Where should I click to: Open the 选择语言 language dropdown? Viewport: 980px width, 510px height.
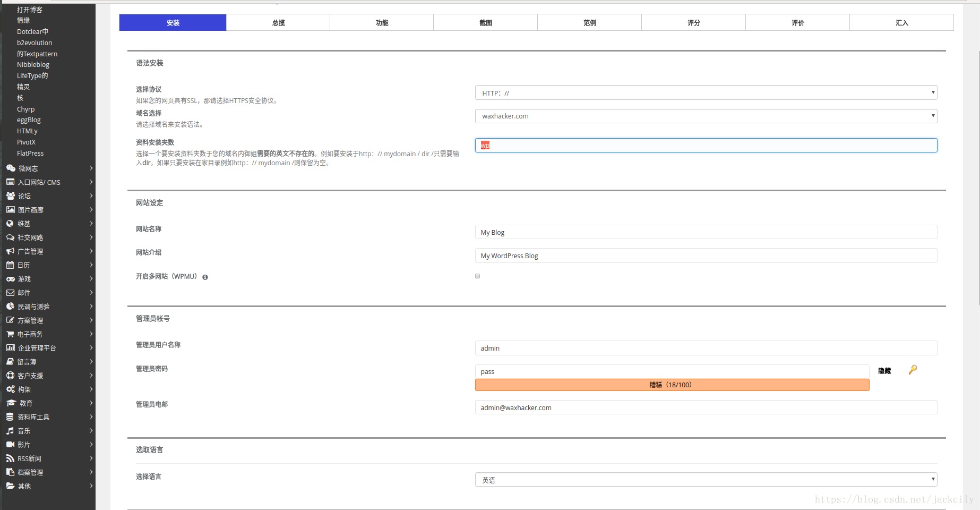[706, 480]
